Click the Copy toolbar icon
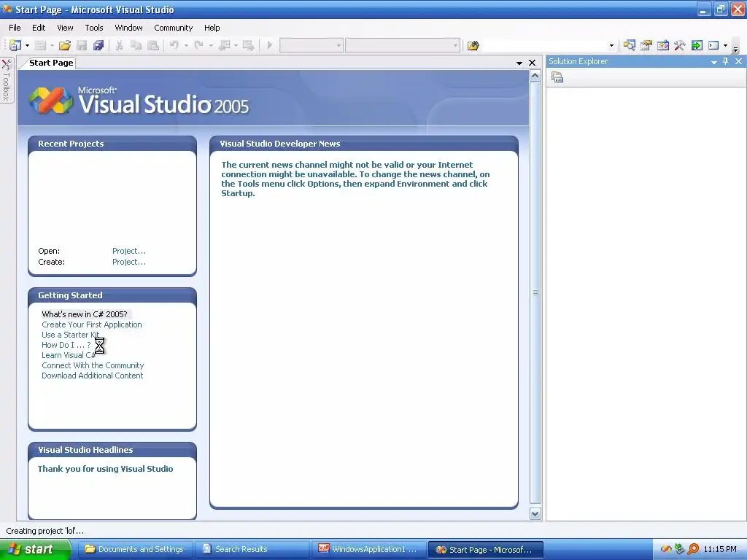 [136, 45]
